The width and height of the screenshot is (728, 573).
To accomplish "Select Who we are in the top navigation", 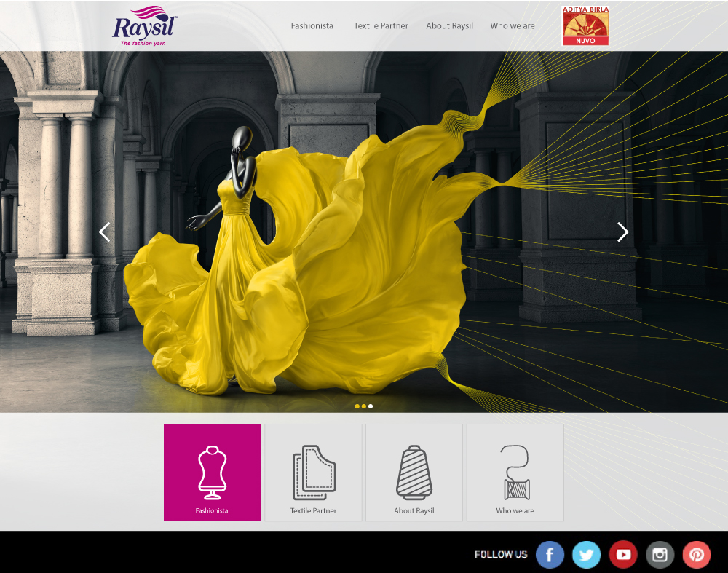I will (512, 26).
